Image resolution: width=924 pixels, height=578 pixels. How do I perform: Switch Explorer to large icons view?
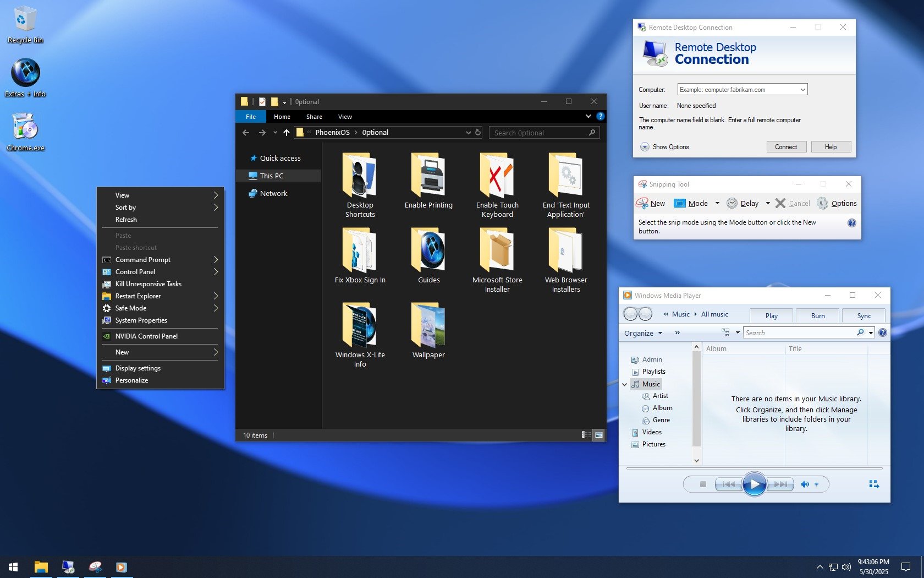pyautogui.click(x=598, y=435)
